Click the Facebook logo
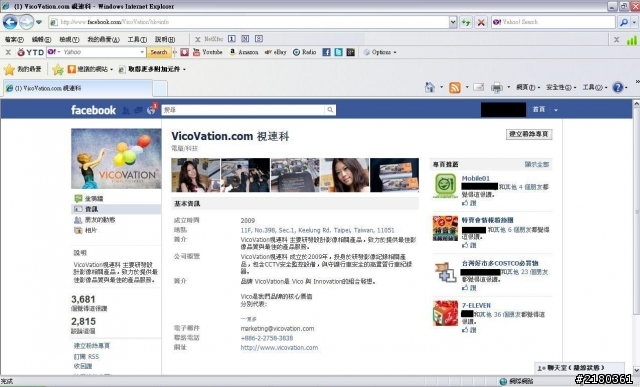Image resolution: width=640 pixels, height=387 pixels. coord(93,110)
